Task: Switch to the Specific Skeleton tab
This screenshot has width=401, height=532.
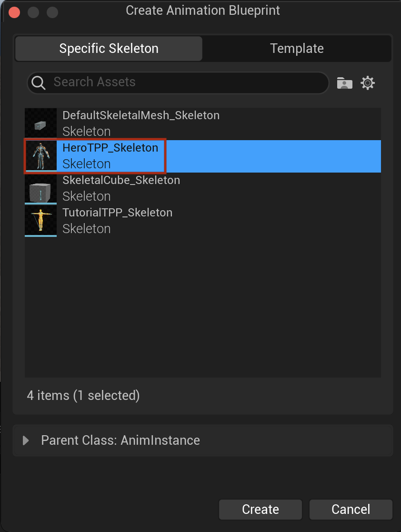Action: [109, 49]
